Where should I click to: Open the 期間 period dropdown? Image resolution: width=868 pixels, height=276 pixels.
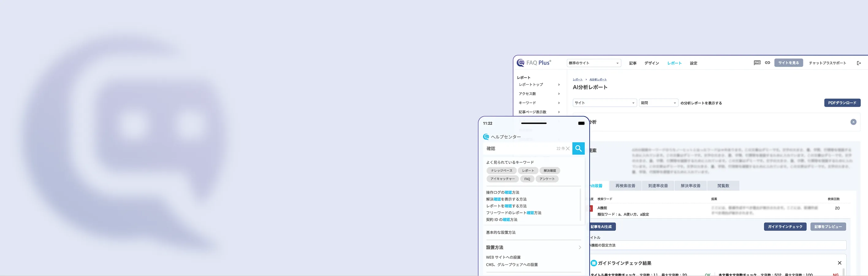[658, 103]
